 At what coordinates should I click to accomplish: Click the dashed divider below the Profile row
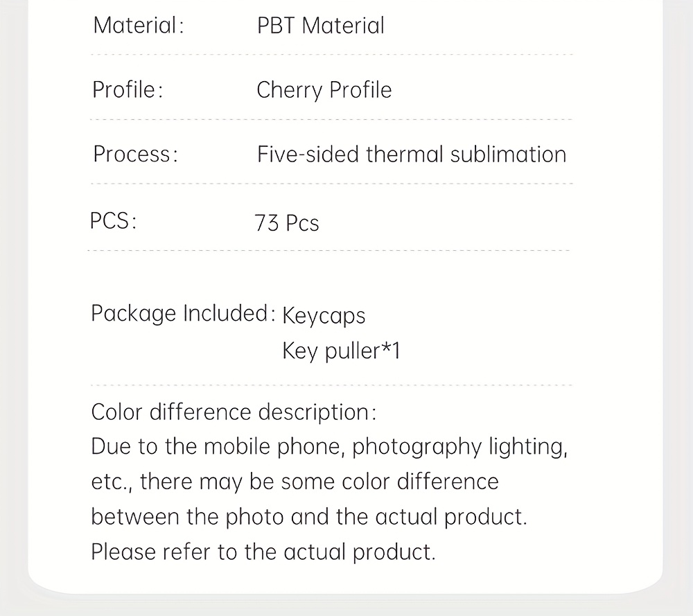331,120
